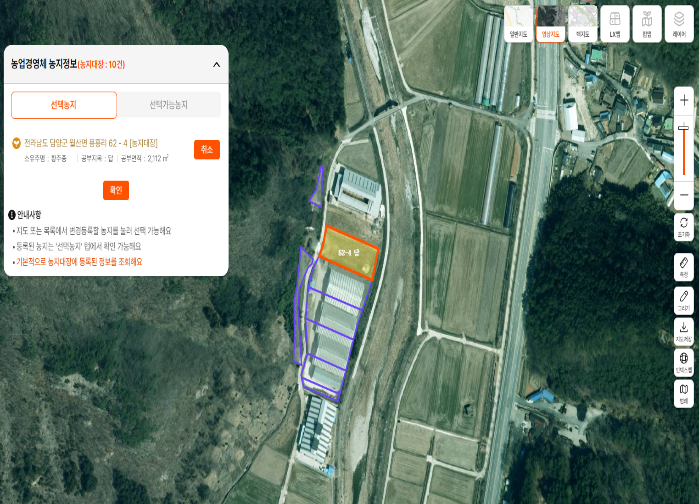Click the 지도저장 download icon
This screenshot has height=504, width=699.
pos(684,332)
